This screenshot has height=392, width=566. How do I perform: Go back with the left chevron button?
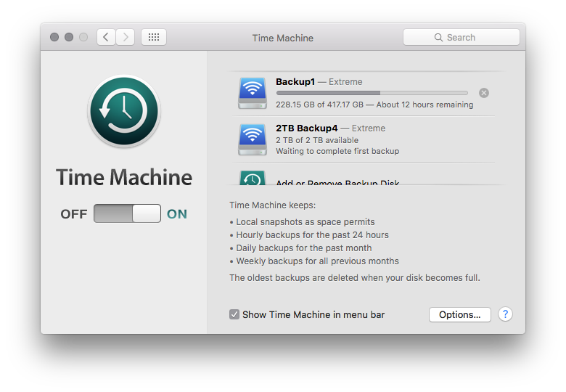[106, 37]
